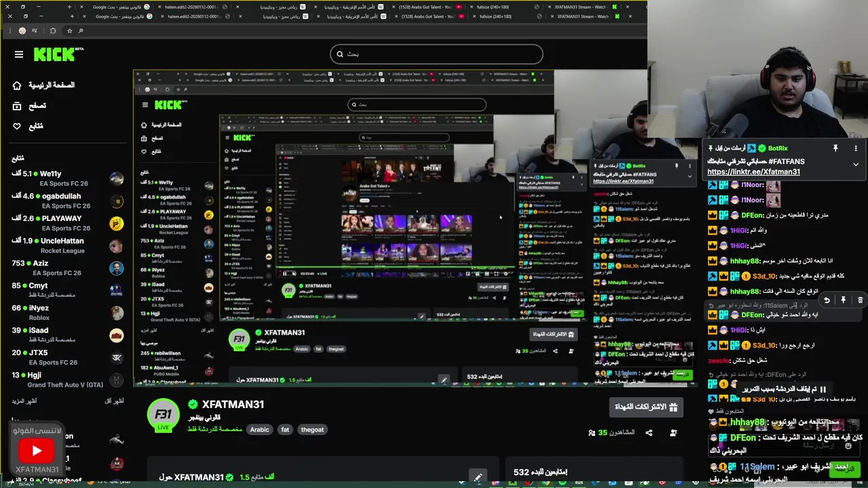The image size is (868, 488).
Task: Click the show less sidebar link
Action: tap(114, 401)
